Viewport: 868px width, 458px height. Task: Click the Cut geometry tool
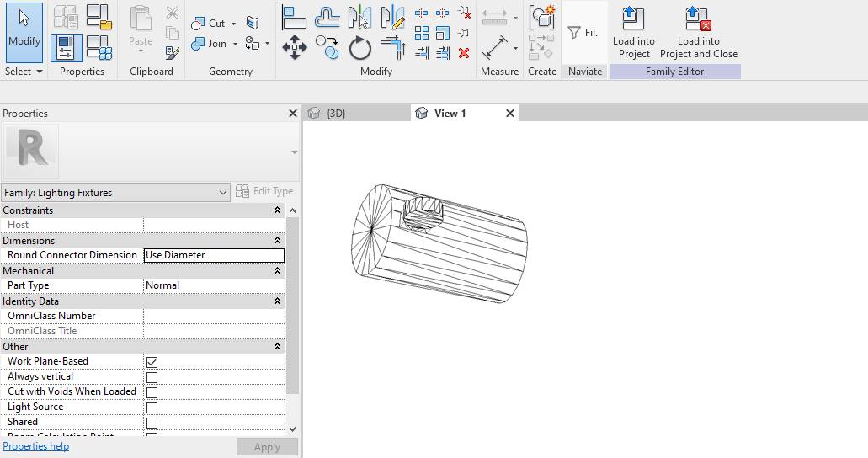[207, 24]
